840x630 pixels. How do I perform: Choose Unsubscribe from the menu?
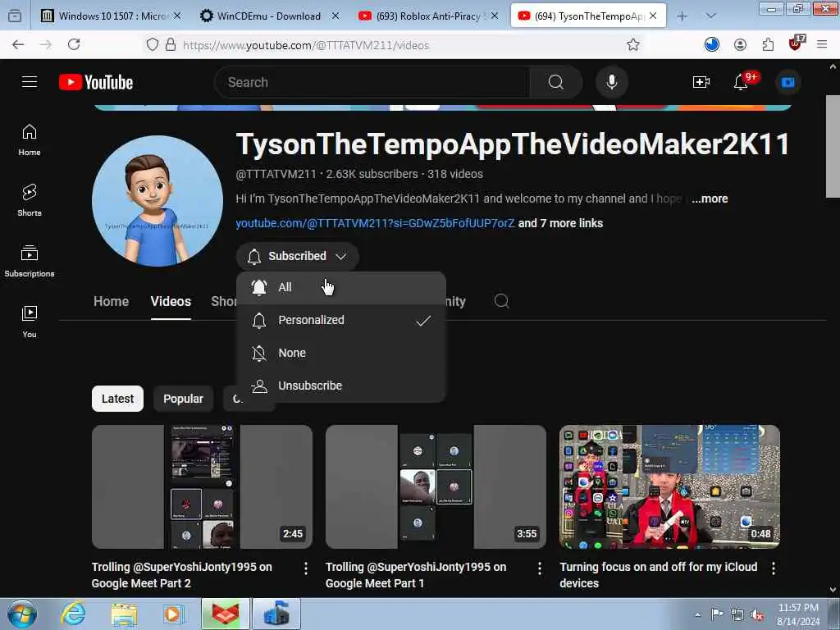click(340, 386)
